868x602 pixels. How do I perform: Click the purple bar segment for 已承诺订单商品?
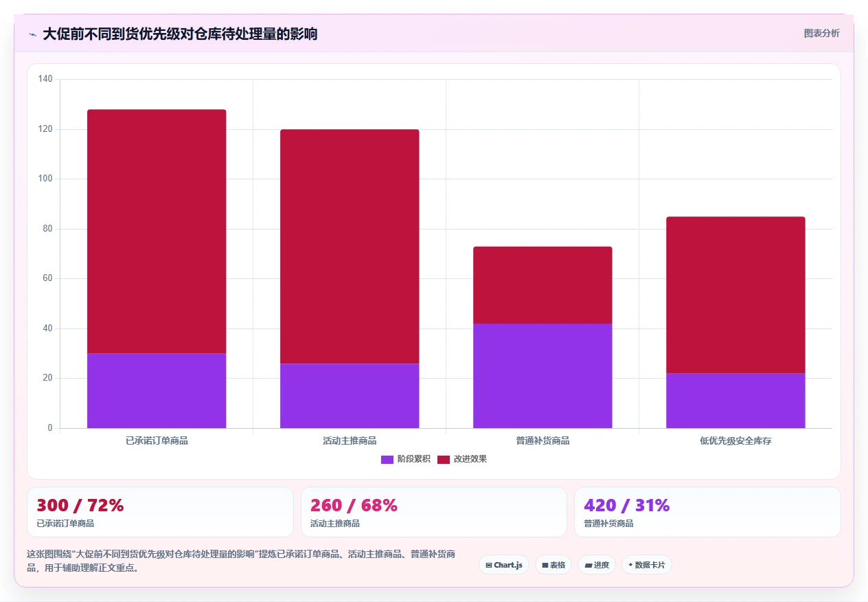pos(157,391)
